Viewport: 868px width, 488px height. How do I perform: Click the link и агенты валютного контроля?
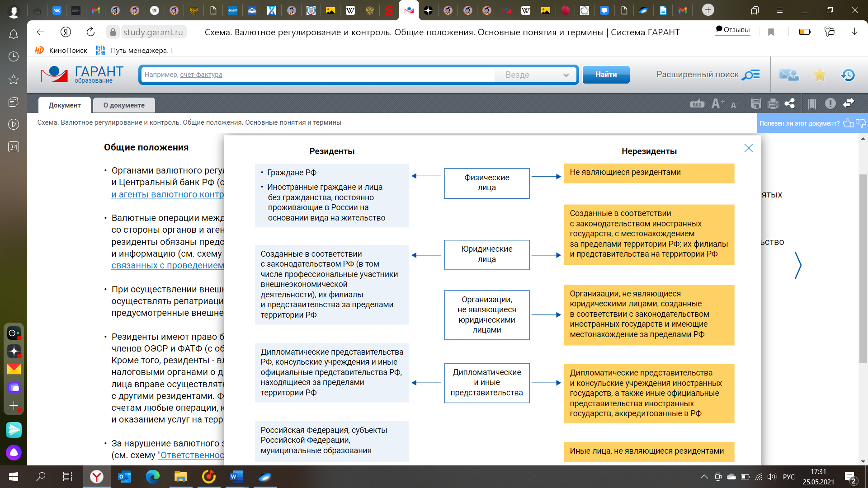pyautogui.click(x=168, y=194)
